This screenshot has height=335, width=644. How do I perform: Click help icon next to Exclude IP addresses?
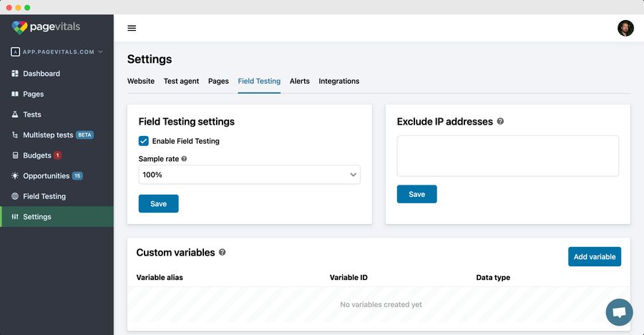point(500,121)
